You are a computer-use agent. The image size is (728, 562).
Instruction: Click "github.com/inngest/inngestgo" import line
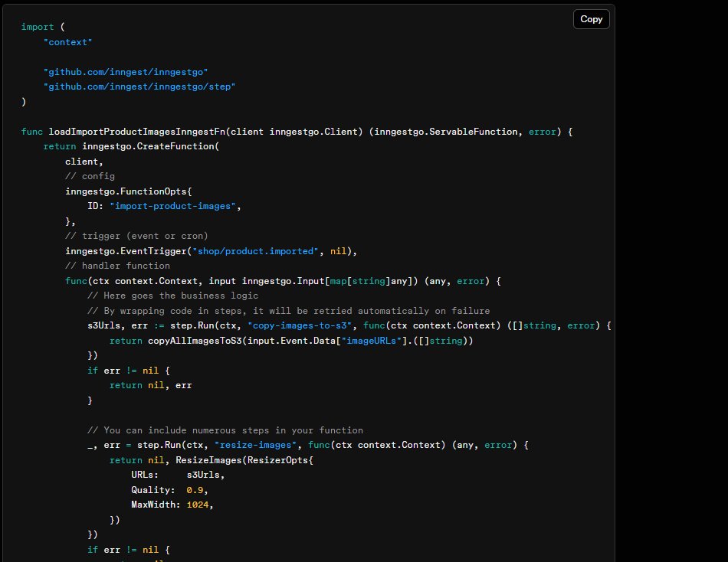pyautogui.click(x=126, y=72)
